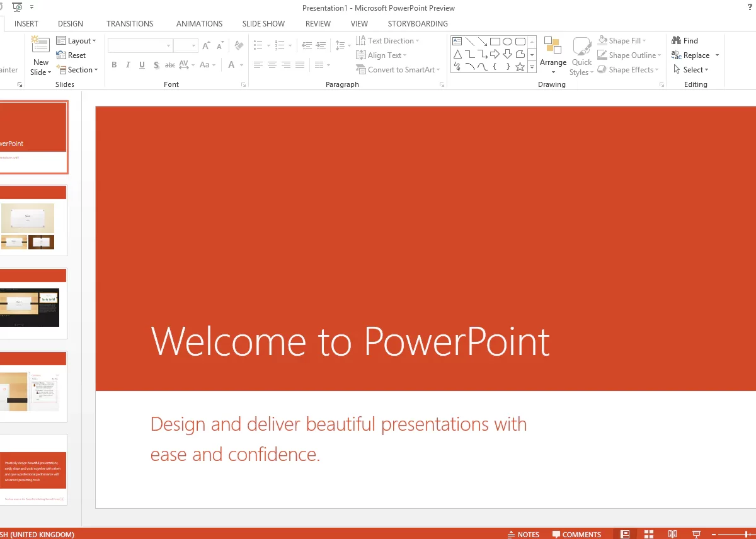Switch to the INSERT tab
This screenshot has width=756, height=539.
point(26,24)
